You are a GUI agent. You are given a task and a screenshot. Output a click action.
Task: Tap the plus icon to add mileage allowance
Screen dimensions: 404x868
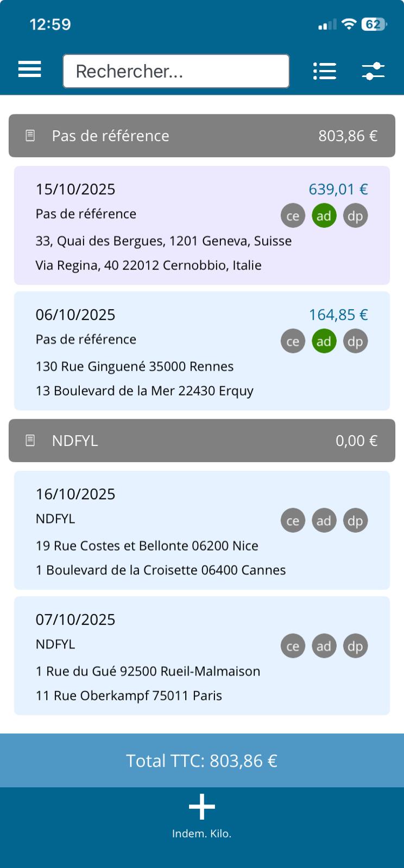pyautogui.click(x=201, y=807)
